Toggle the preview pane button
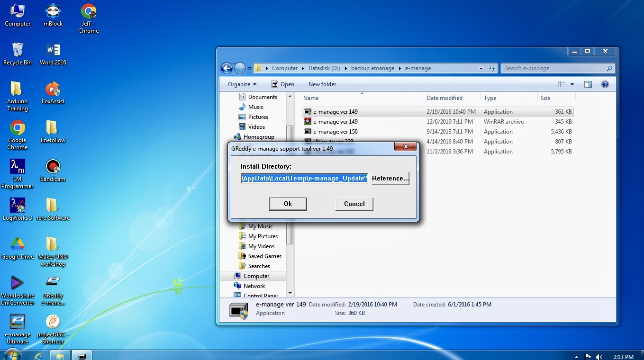The image size is (644, 360). (588, 84)
